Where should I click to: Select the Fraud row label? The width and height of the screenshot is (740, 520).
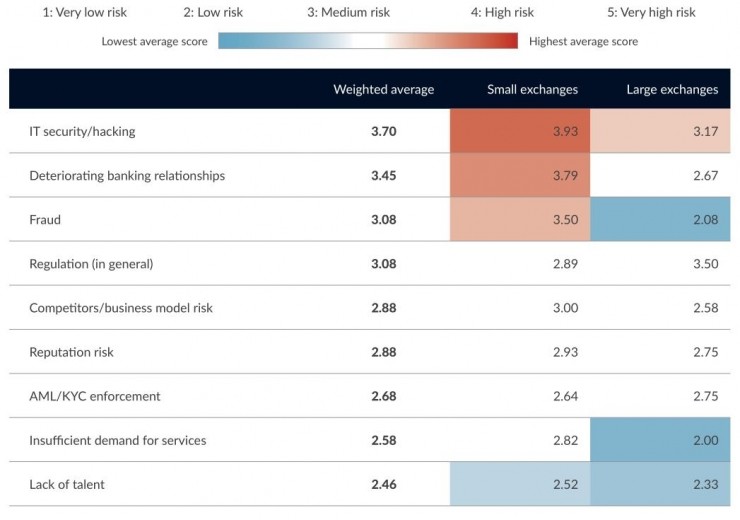pyautogui.click(x=45, y=219)
